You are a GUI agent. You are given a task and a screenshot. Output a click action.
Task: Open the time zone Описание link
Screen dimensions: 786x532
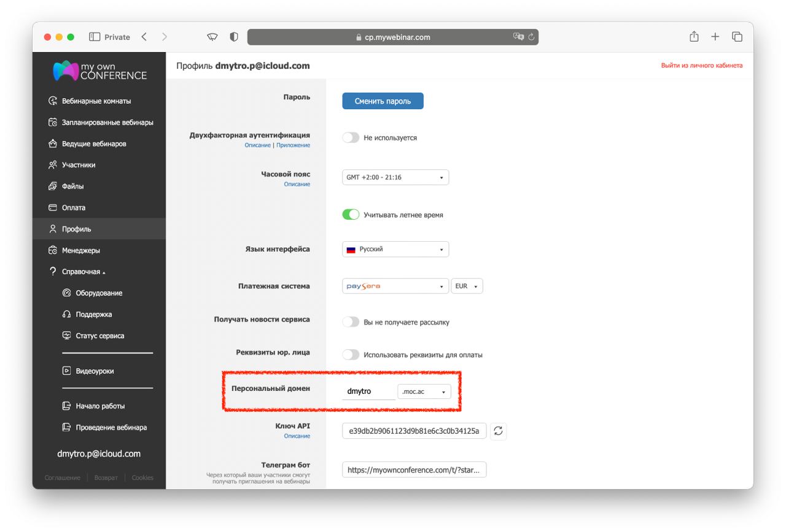tap(297, 184)
